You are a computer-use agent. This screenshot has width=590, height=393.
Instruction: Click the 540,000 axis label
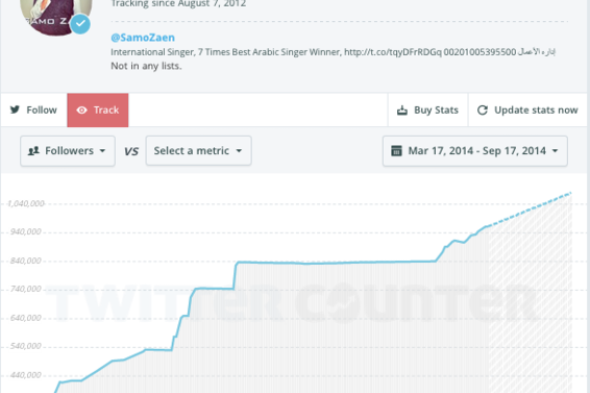tap(26, 346)
